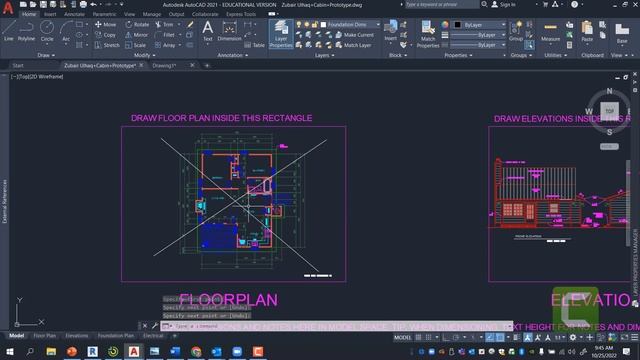This screenshot has width=640, height=360.
Task: Click the black color swatch in Properties
Action: coord(458,25)
